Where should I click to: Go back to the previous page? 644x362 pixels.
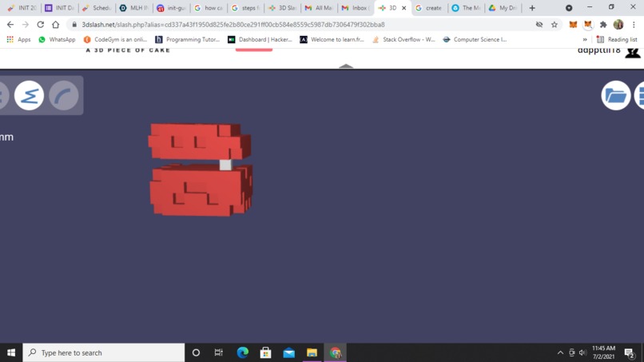pos(10,25)
